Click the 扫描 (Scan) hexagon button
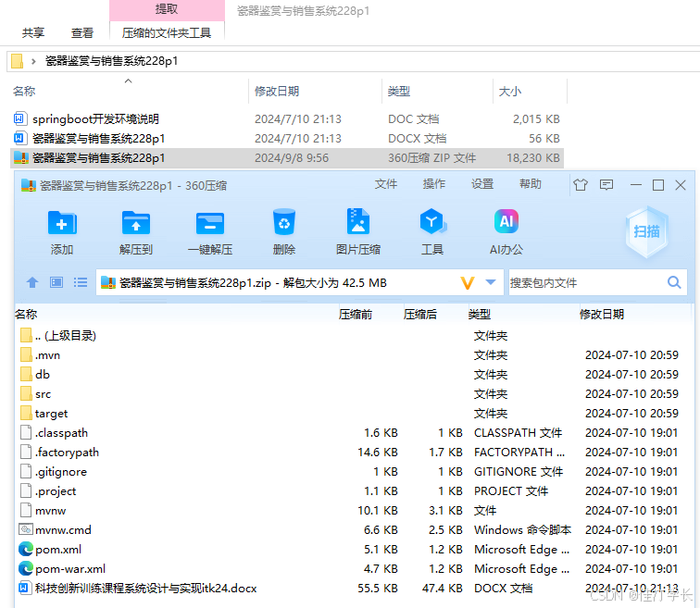Screen dimensions: 700x608 (647, 231)
